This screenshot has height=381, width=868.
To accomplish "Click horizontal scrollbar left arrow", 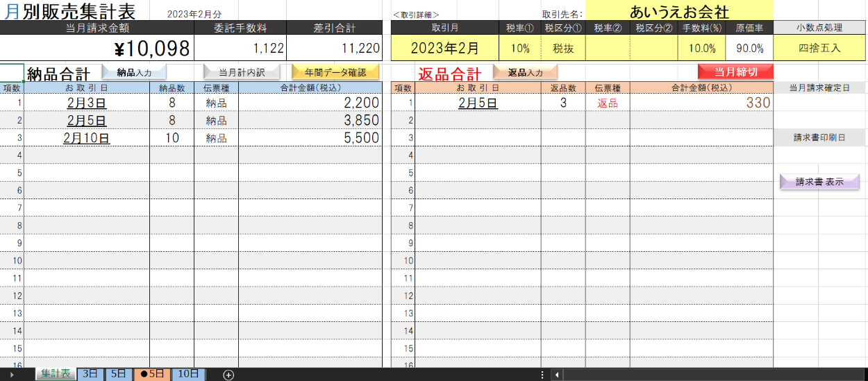I will coord(556,374).
